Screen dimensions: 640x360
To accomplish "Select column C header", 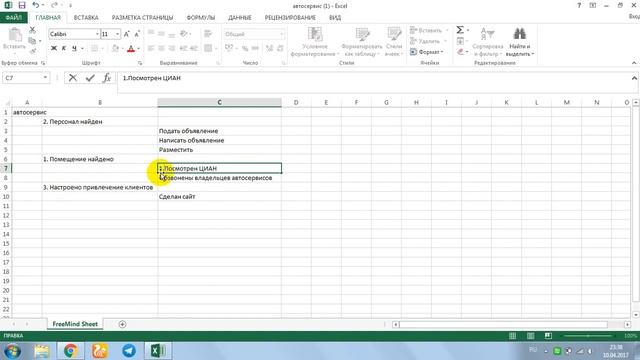I will pos(220,102).
